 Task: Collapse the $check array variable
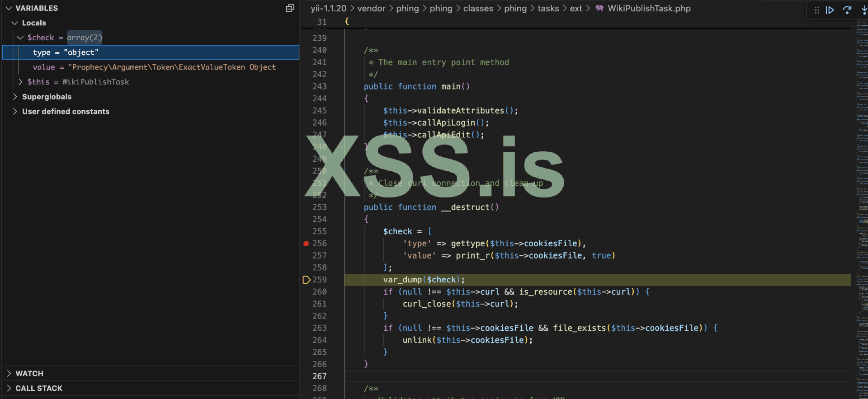[20, 38]
